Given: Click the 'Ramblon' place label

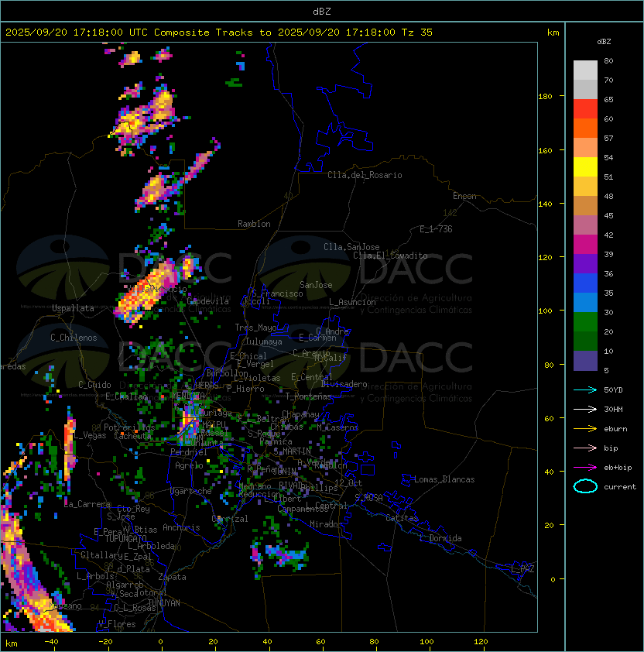Looking at the screenshot, I should click(254, 224).
